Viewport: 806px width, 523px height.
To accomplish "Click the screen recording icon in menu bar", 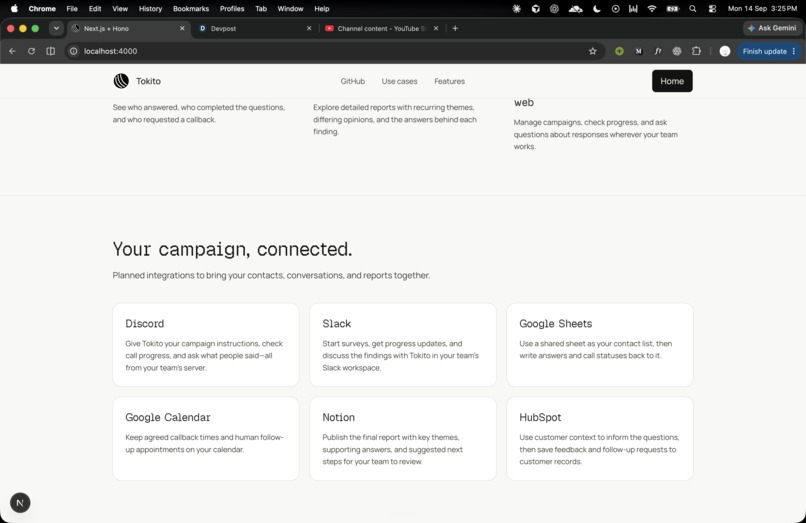I will click(x=615, y=8).
